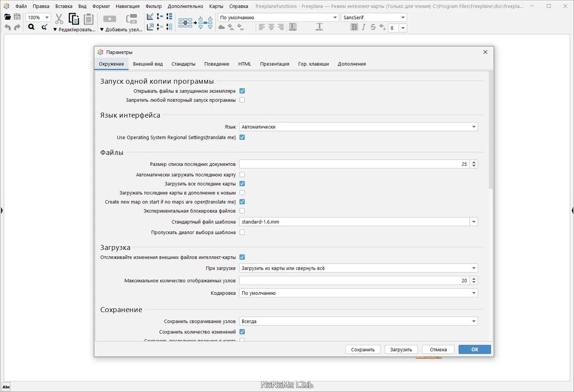
Task: Check Загружать последние карты в дополнение к новым
Action: pos(242,193)
